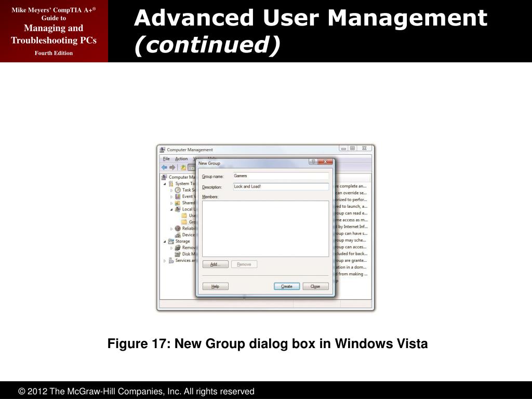Select the Groups folder icon in tree

point(184,222)
